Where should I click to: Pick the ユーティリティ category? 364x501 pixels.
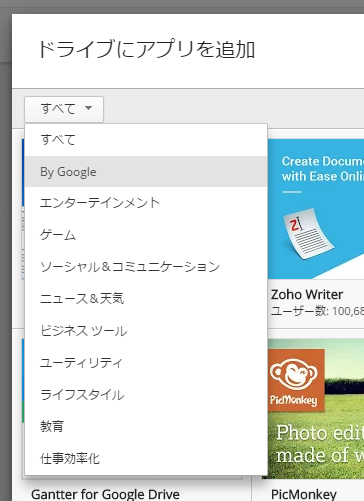click(146, 363)
